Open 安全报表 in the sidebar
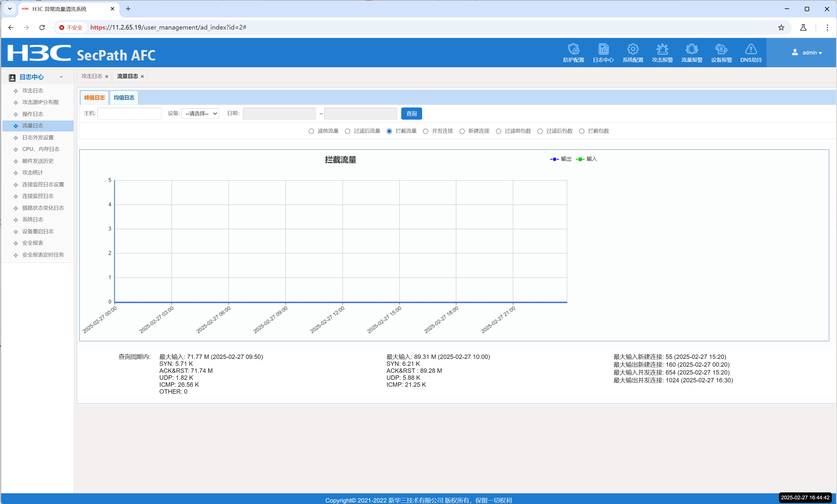 32,243
